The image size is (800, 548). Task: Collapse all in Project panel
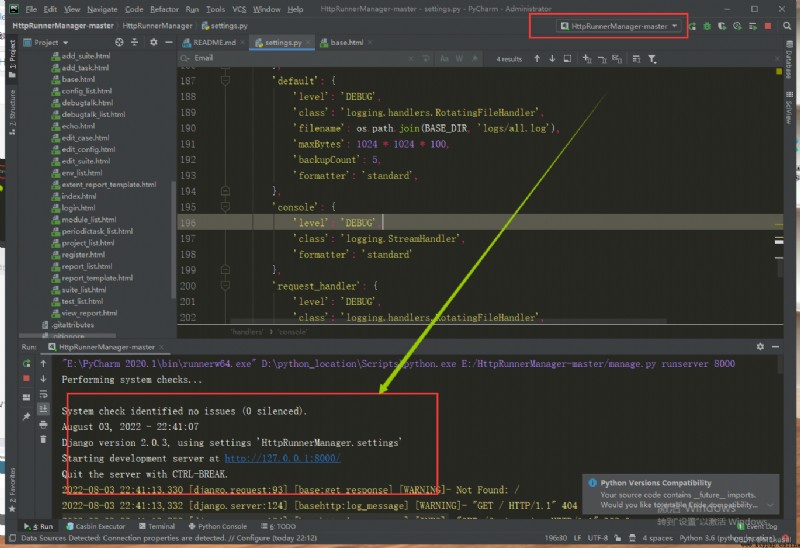point(135,42)
